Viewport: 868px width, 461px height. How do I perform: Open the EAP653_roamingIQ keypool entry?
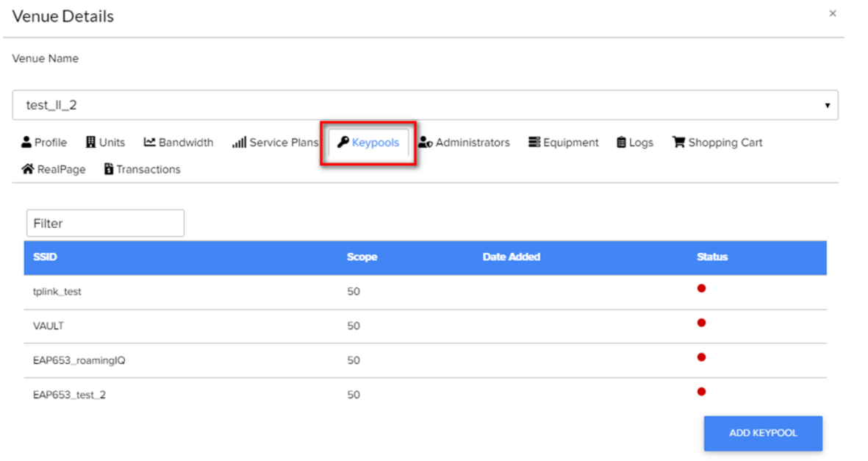click(74, 360)
